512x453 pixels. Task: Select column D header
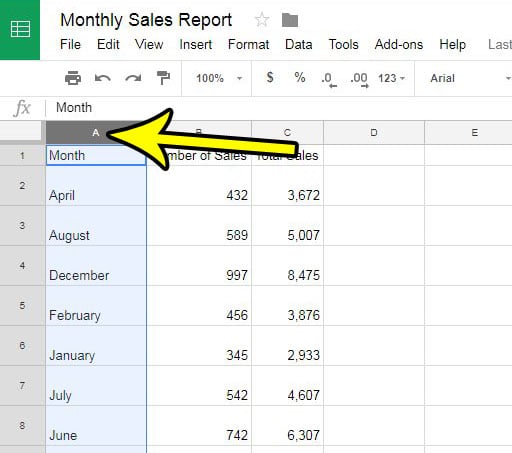coord(374,133)
